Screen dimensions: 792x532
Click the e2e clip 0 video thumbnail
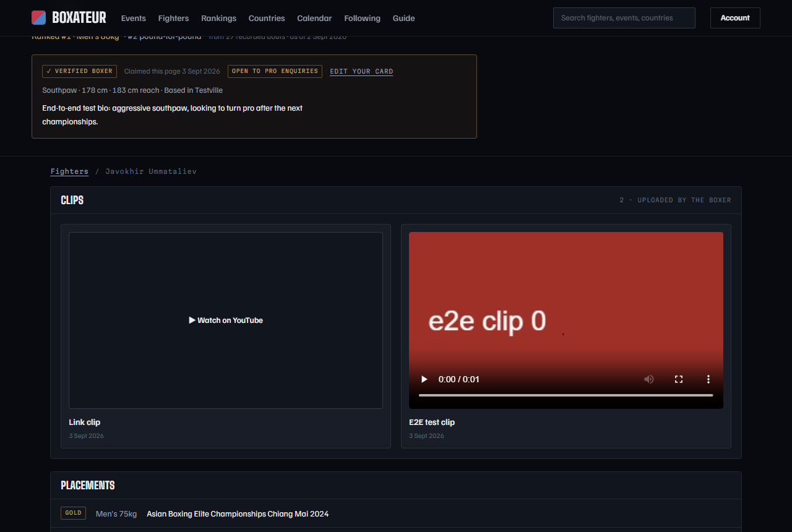tap(566, 320)
